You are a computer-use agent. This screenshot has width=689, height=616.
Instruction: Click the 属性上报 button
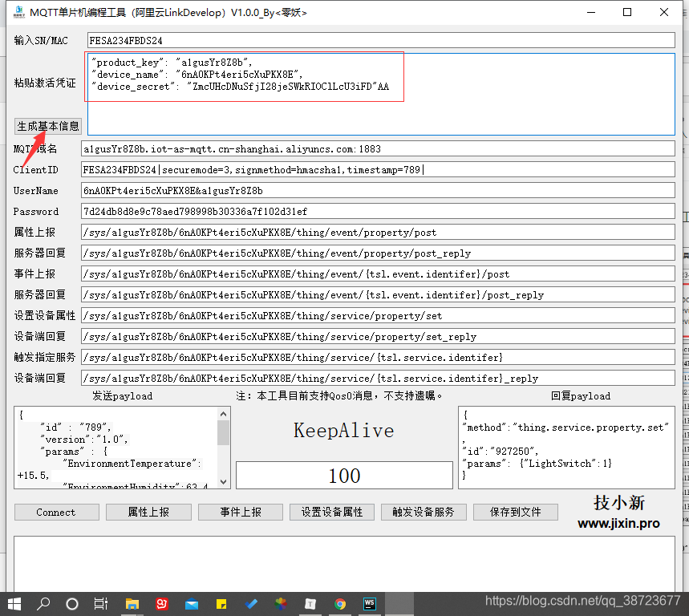click(x=148, y=513)
